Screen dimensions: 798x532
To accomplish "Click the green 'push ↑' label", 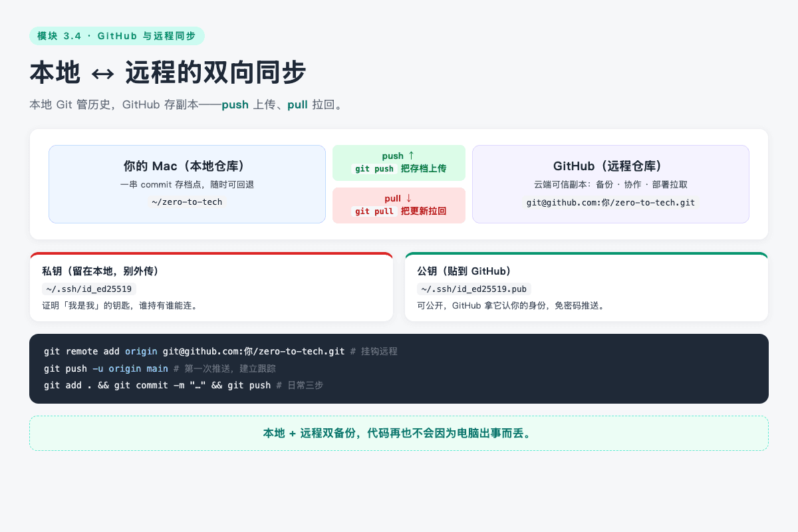I will pos(399,156).
